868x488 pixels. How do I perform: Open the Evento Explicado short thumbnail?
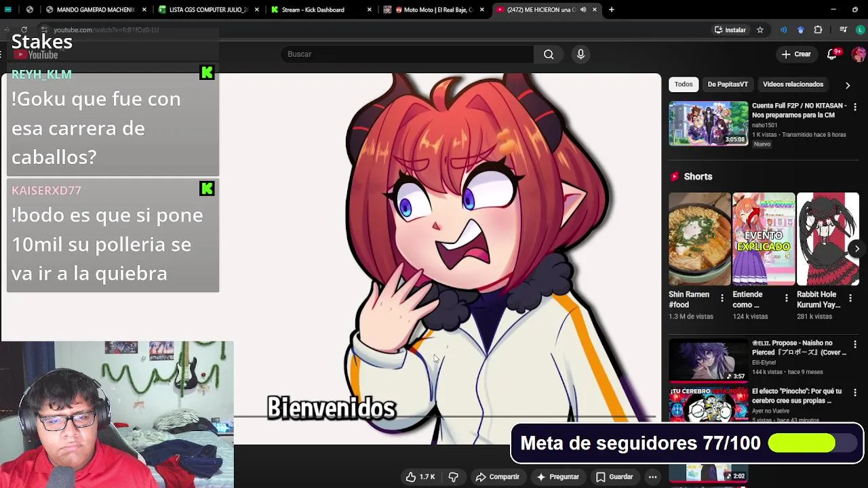click(x=764, y=239)
